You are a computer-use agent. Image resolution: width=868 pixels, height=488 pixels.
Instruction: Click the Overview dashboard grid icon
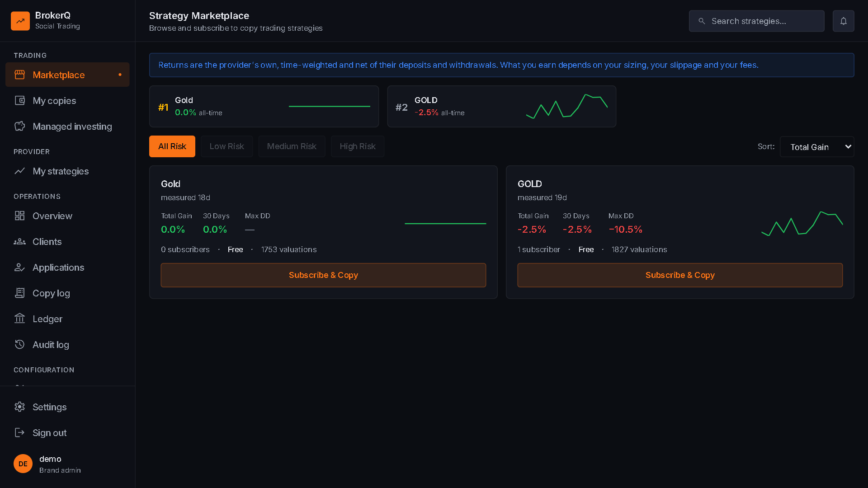coord(19,216)
